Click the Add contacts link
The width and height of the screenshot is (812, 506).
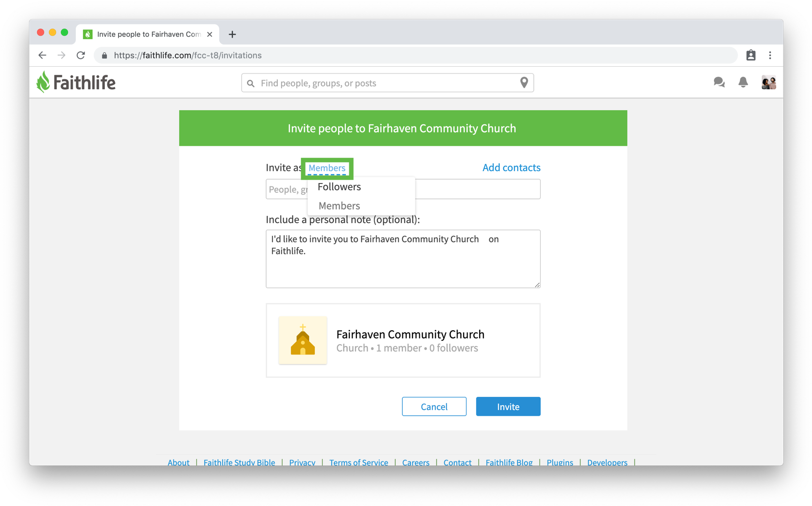point(511,168)
